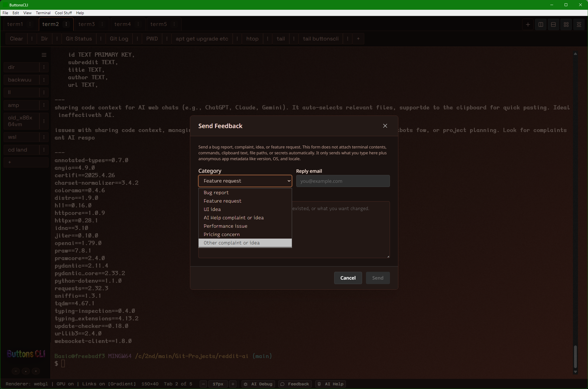Cancel the feedback dialog
The width and height of the screenshot is (588, 389).
[348, 278]
